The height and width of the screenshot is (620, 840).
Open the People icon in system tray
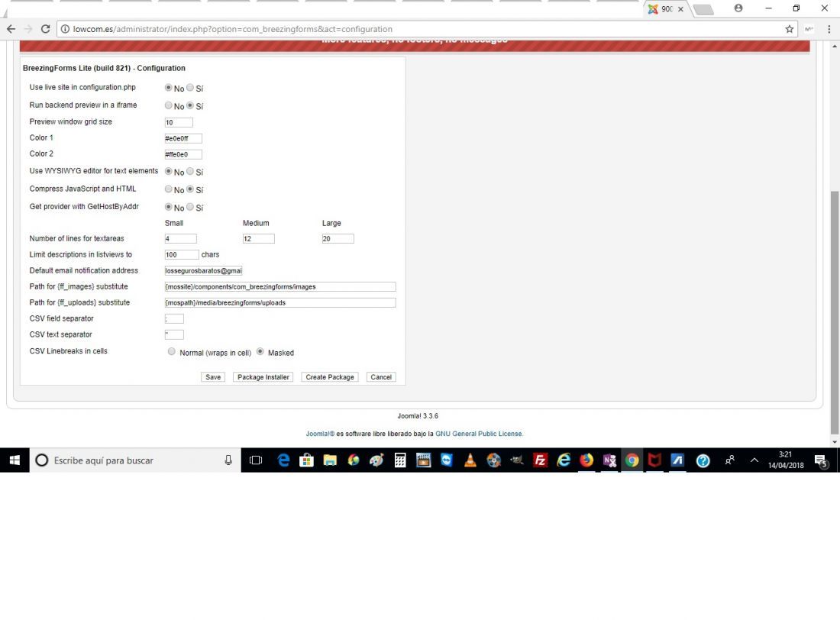[x=729, y=460]
